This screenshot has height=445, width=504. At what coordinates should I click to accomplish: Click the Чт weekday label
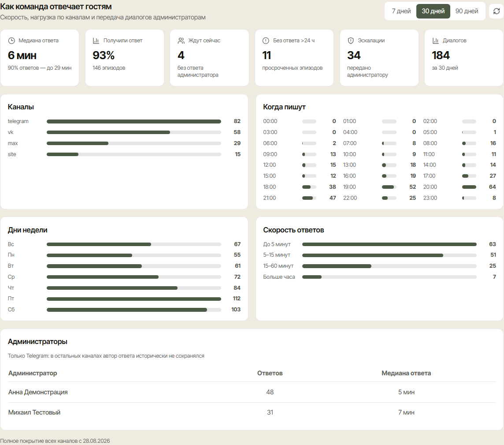click(11, 288)
